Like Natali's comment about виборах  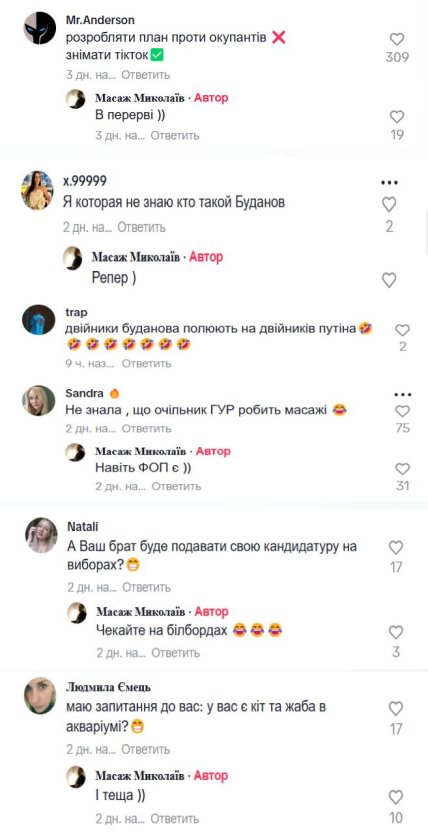[396, 548]
